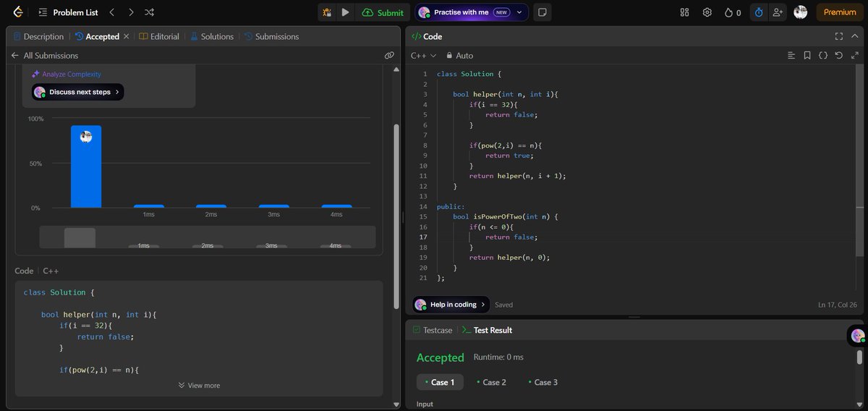Go to previous problem arrow
This screenshot has width=868, height=411.
[x=111, y=12]
